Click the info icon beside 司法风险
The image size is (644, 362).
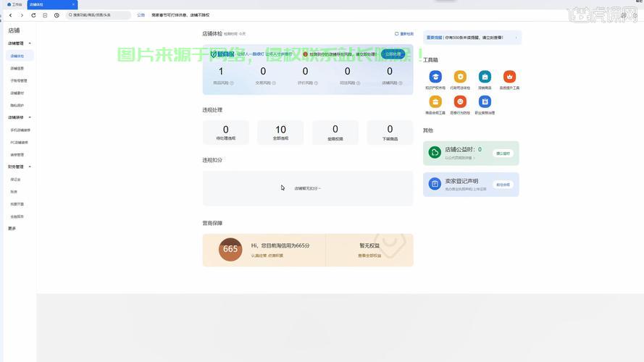coord(358,83)
